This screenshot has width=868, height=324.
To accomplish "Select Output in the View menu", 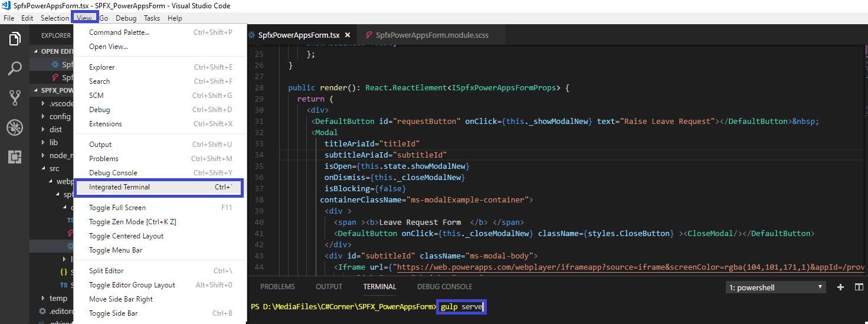I will [160, 145].
